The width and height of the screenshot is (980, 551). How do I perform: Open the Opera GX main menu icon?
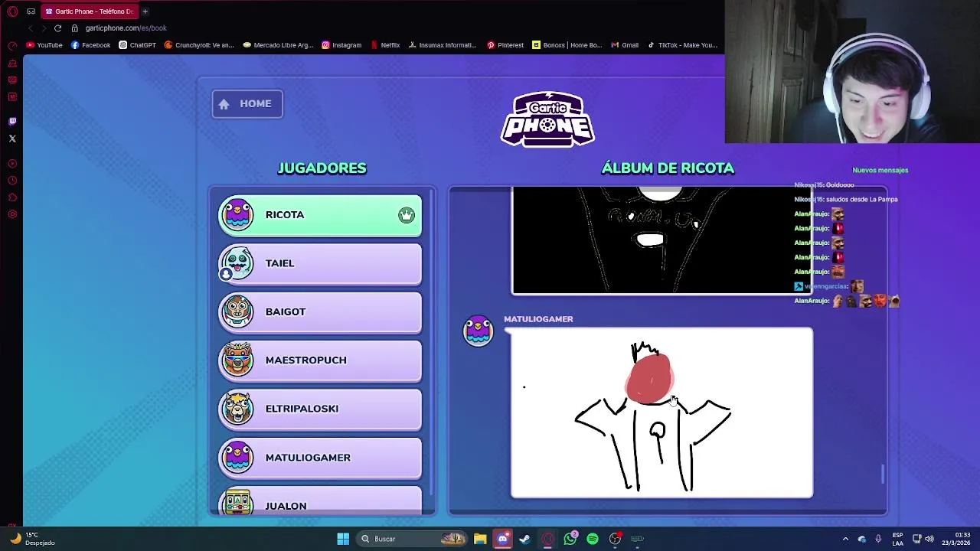pos(12,11)
